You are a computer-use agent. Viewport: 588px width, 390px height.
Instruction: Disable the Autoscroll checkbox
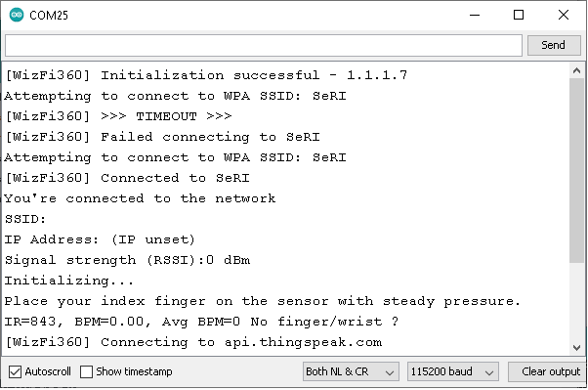(x=15, y=372)
